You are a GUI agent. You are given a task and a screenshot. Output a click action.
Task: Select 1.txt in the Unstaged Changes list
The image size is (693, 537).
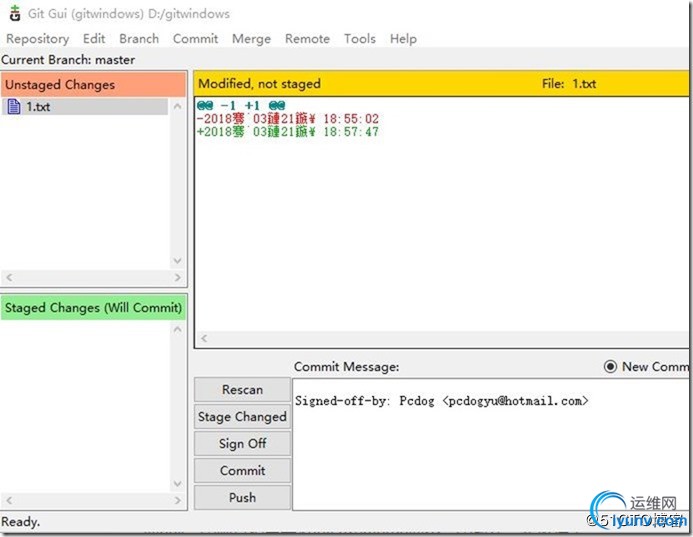(85, 107)
